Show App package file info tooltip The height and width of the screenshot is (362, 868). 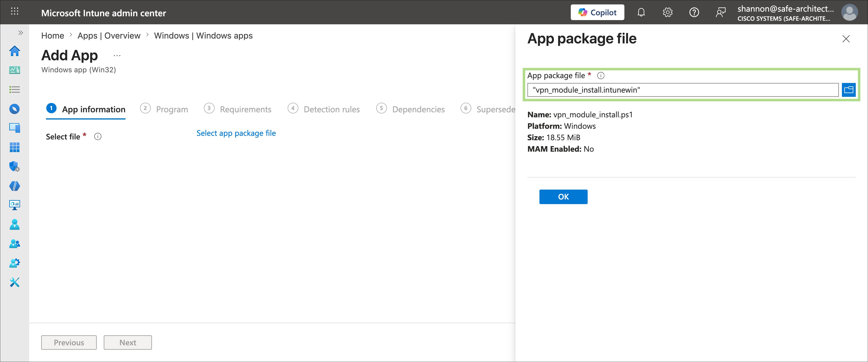(601, 76)
